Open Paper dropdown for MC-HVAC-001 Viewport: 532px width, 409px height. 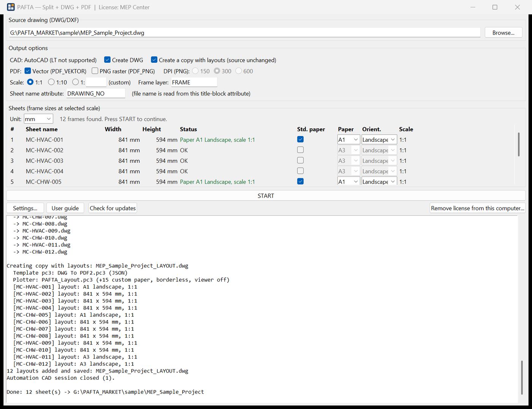point(348,140)
